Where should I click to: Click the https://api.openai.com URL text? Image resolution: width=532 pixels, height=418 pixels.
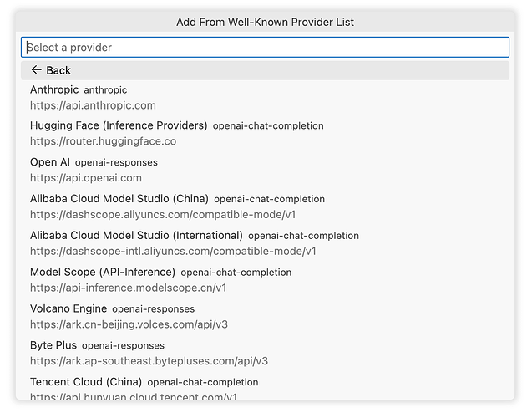point(86,178)
